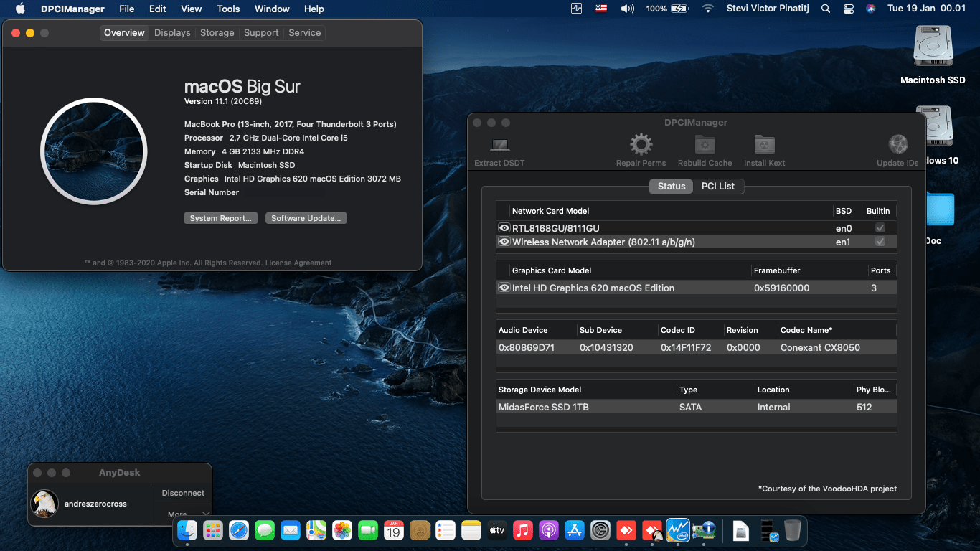Screen dimensions: 980x551
Task: Open the Window menu
Action: pyautogui.click(x=272, y=9)
